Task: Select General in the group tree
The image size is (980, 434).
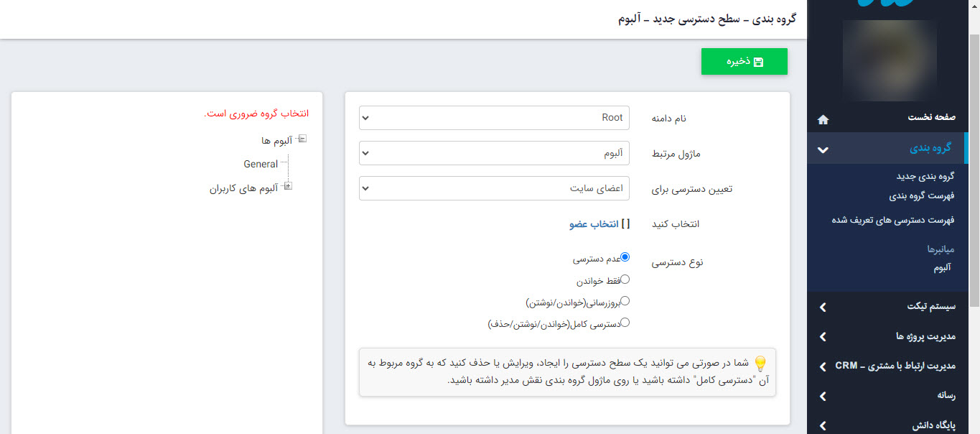Action: (261, 163)
